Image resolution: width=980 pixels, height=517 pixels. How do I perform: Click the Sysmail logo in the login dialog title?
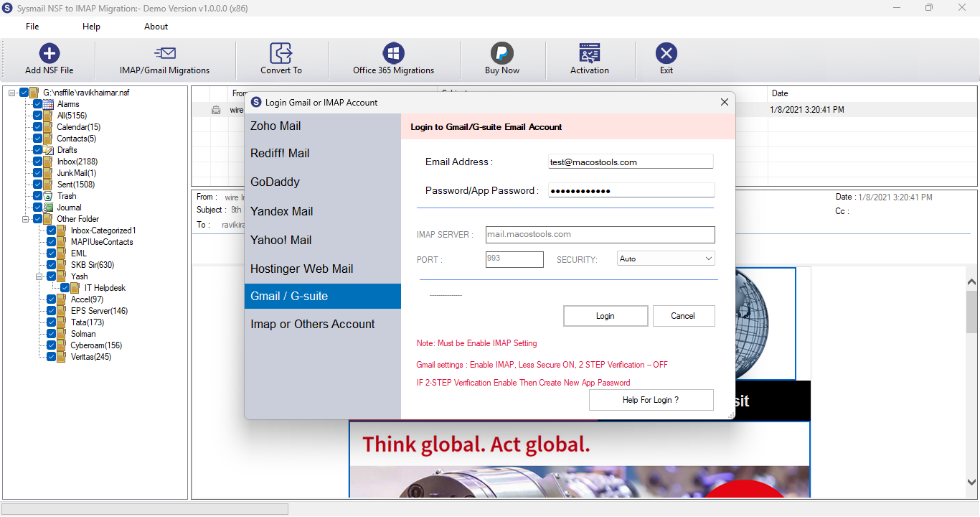[256, 102]
